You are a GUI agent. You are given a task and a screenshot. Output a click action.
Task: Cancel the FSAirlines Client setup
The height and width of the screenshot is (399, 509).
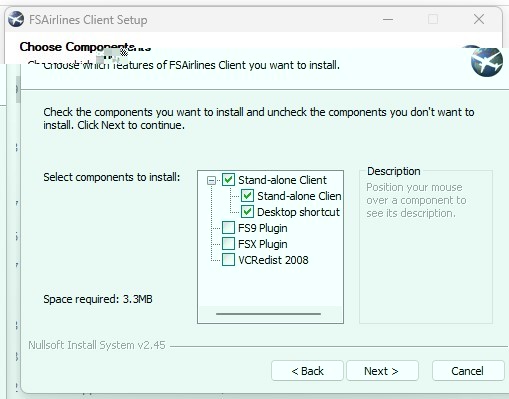(468, 371)
